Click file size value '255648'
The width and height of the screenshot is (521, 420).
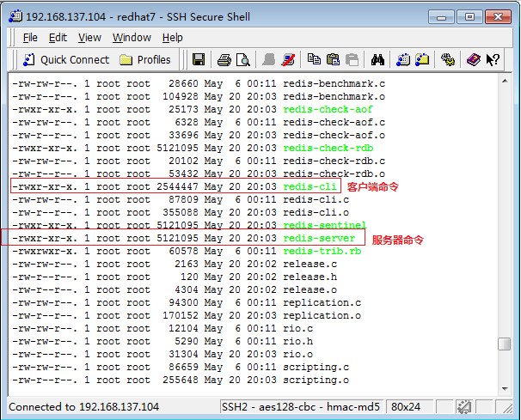click(x=181, y=380)
